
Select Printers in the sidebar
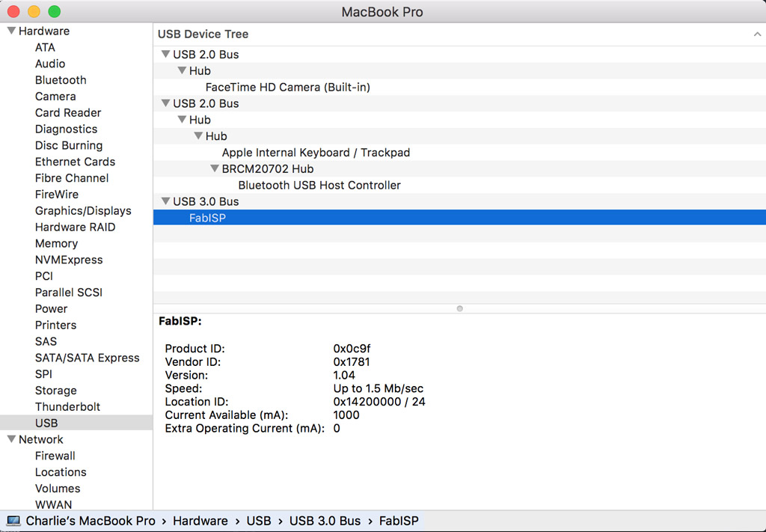[55, 325]
